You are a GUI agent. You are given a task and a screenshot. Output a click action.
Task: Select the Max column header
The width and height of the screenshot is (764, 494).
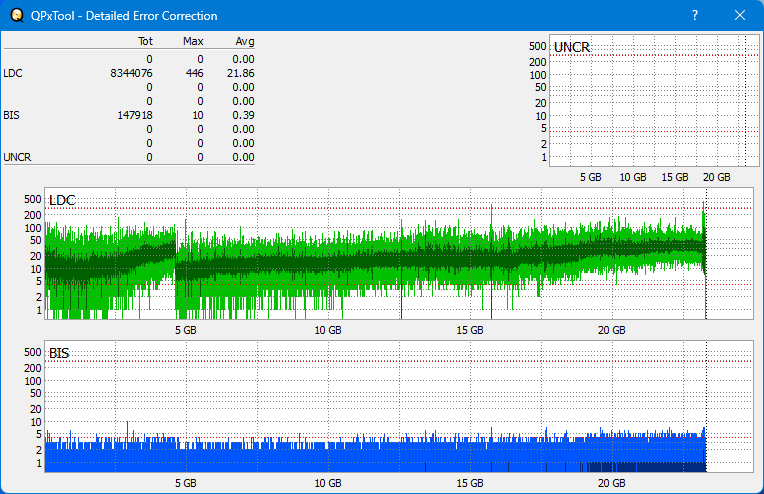coord(193,42)
